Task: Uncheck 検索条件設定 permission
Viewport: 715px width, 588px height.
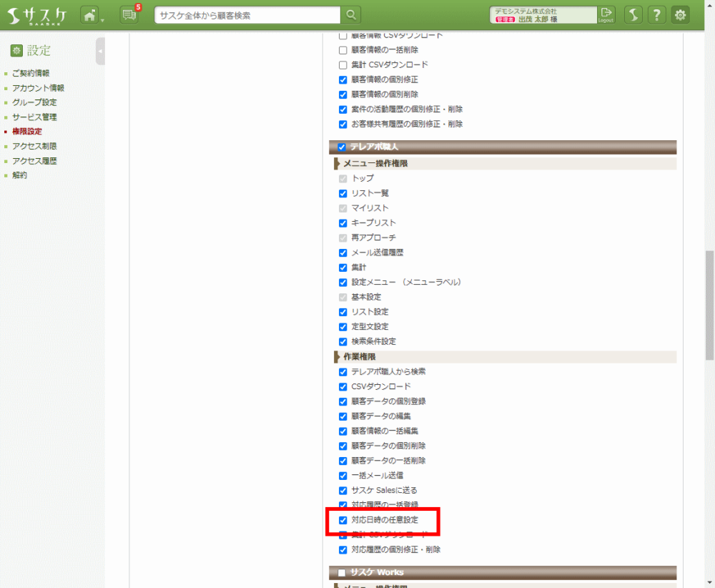Action: coord(343,342)
